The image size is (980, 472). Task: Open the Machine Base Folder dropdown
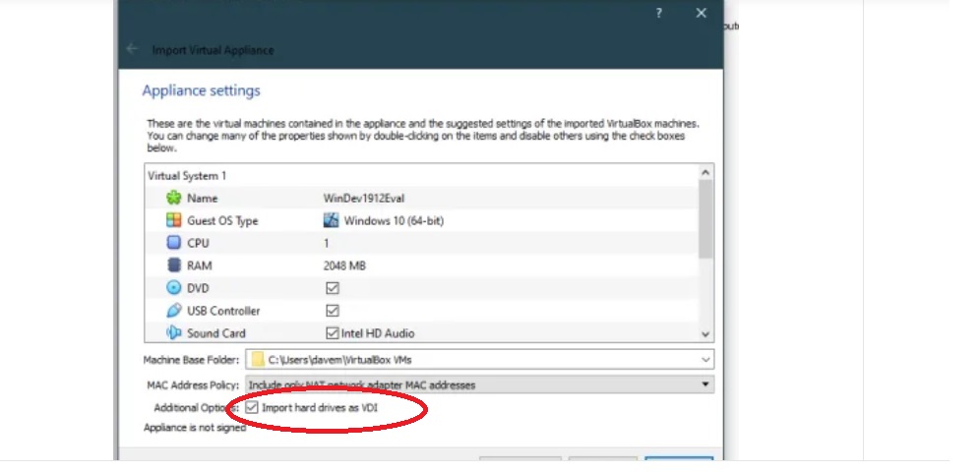tap(705, 360)
